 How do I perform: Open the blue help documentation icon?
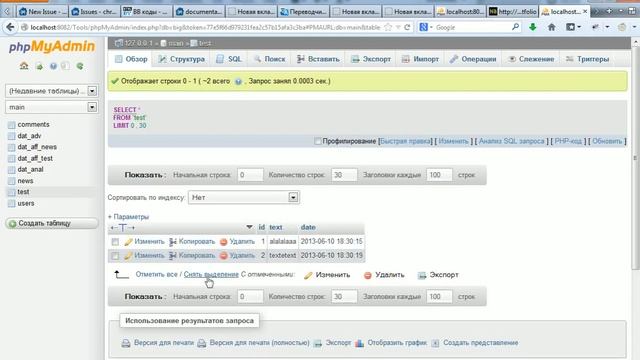pos(53,66)
